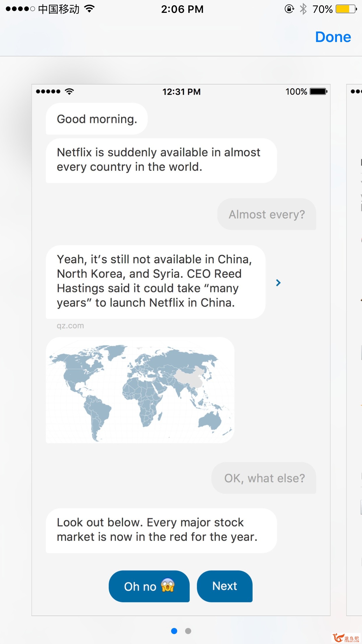Tap the qz.com source label

70,326
